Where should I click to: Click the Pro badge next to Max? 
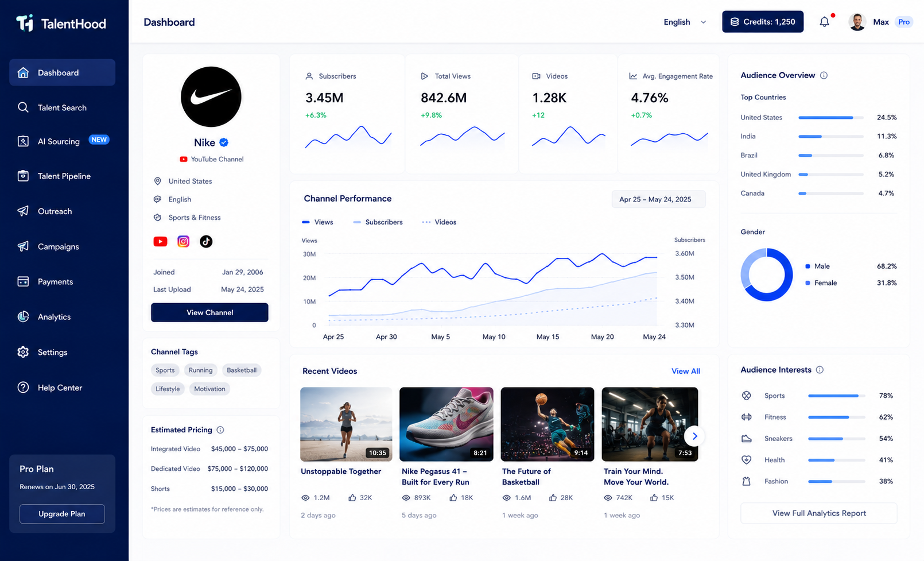point(904,22)
